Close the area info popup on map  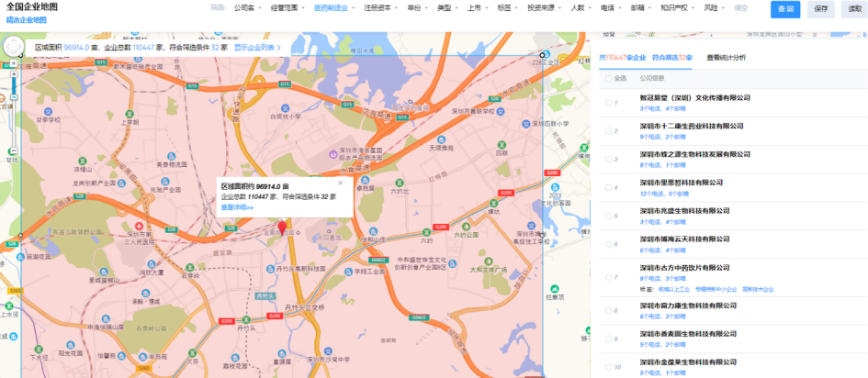click(340, 183)
